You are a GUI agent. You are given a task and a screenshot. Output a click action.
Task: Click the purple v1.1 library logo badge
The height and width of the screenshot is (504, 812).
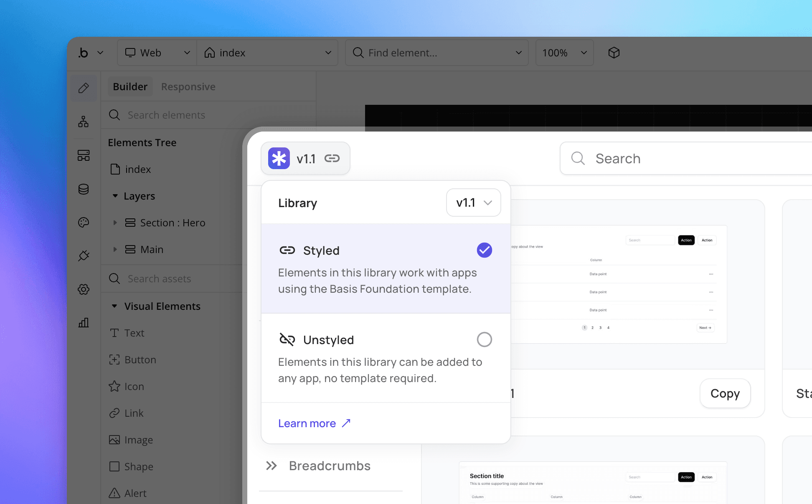tap(278, 158)
